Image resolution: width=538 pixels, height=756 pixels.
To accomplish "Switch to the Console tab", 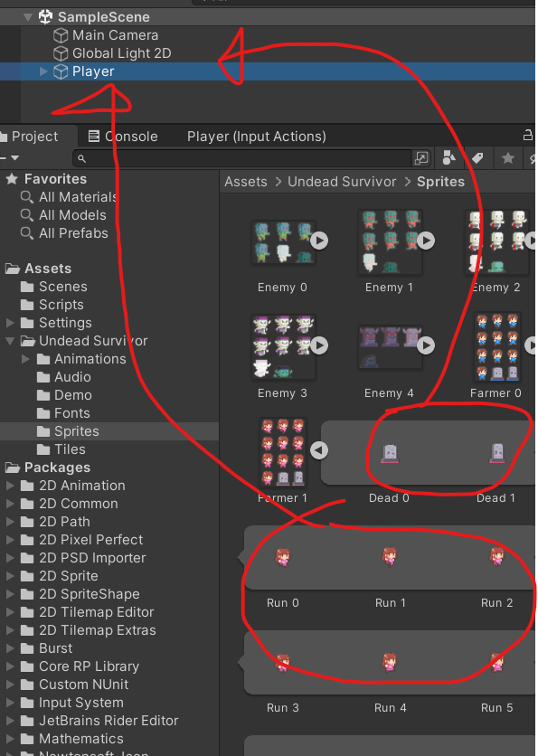I will pyautogui.click(x=123, y=137).
